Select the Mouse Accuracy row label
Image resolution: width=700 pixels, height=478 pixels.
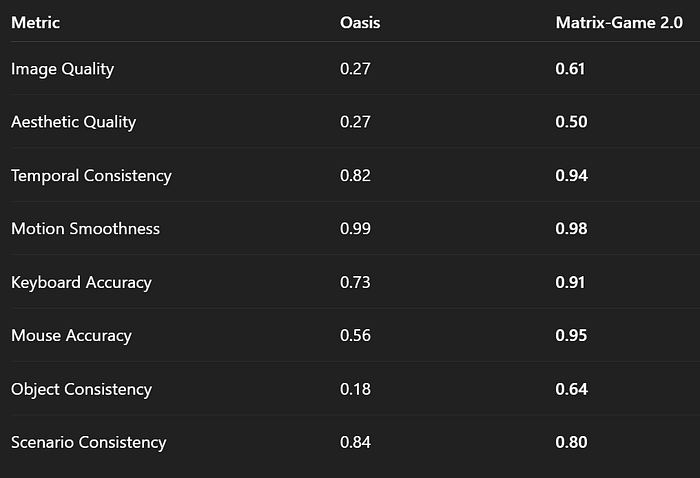click(71, 336)
